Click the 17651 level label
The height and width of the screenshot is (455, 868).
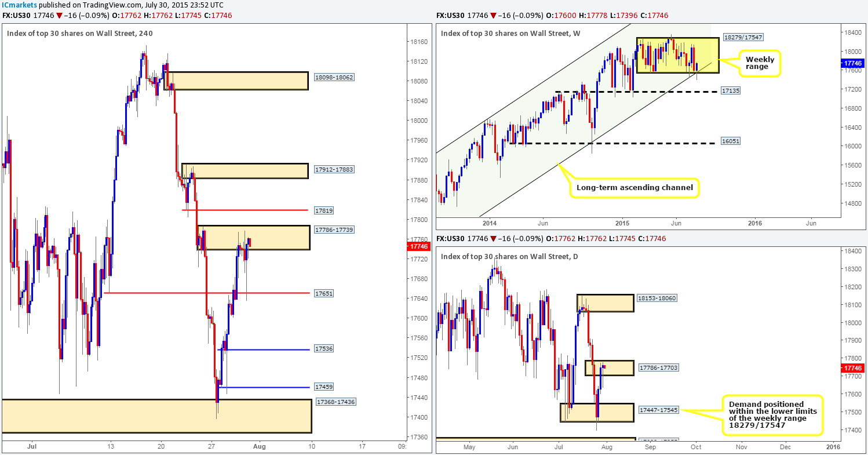pos(324,294)
